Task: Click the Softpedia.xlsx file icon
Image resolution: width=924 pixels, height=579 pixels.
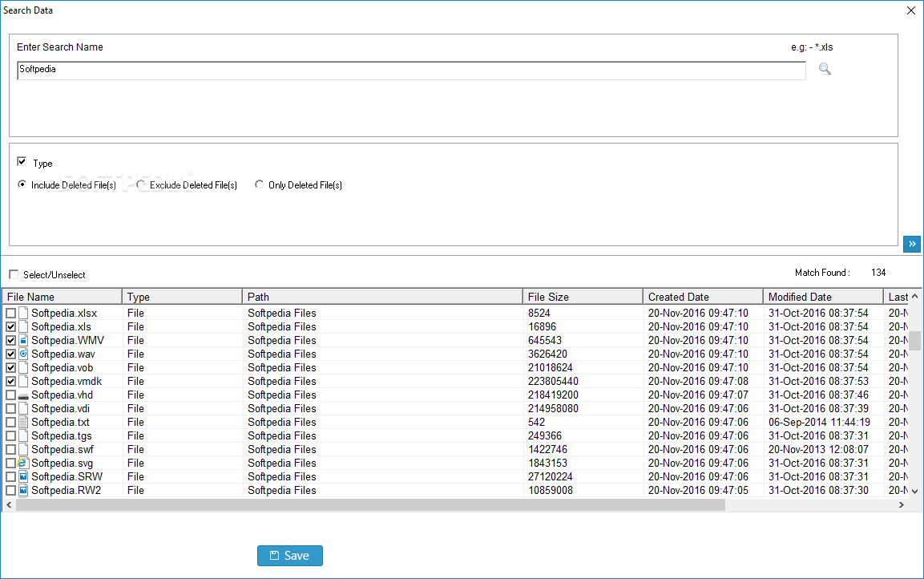Action: coord(23,313)
